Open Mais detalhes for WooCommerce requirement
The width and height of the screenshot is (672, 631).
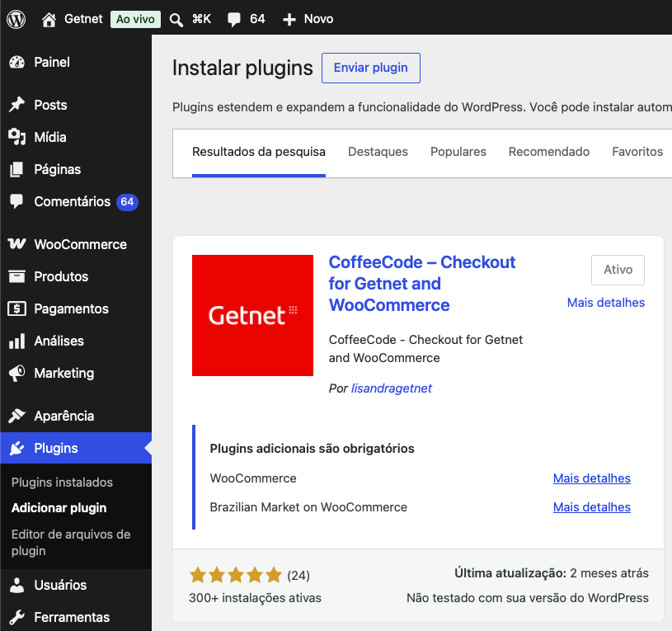pos(591,478)
